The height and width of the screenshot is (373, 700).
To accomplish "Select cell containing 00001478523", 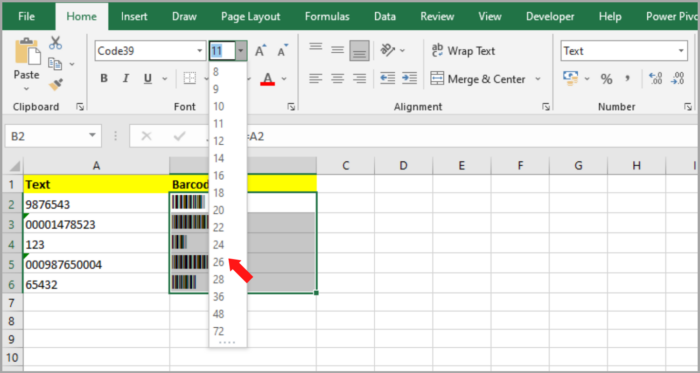I will pos(96,224).
